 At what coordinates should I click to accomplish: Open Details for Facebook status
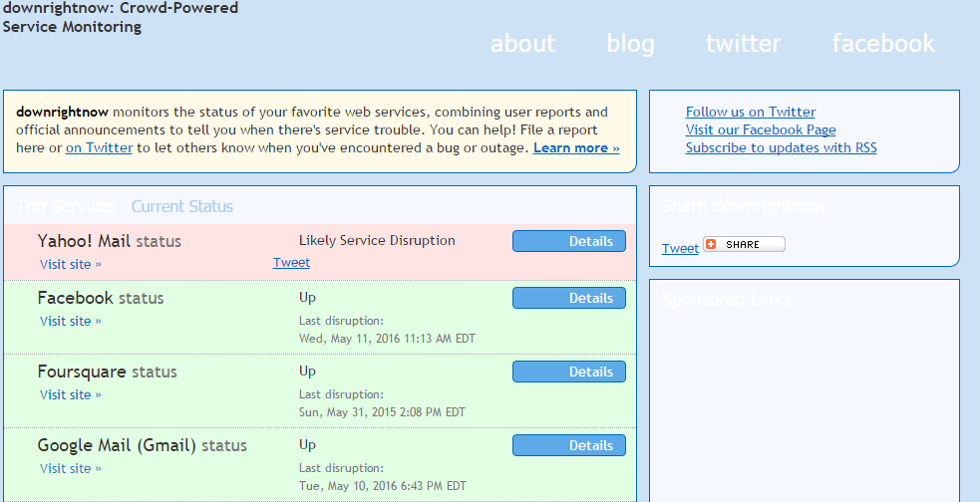pyautogui.click(x=568, y=298)
